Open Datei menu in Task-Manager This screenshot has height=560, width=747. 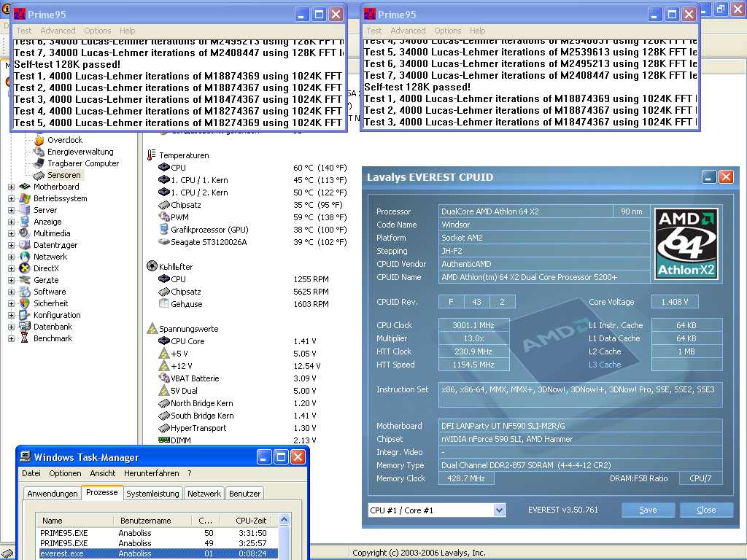click(x=31, y=473)
